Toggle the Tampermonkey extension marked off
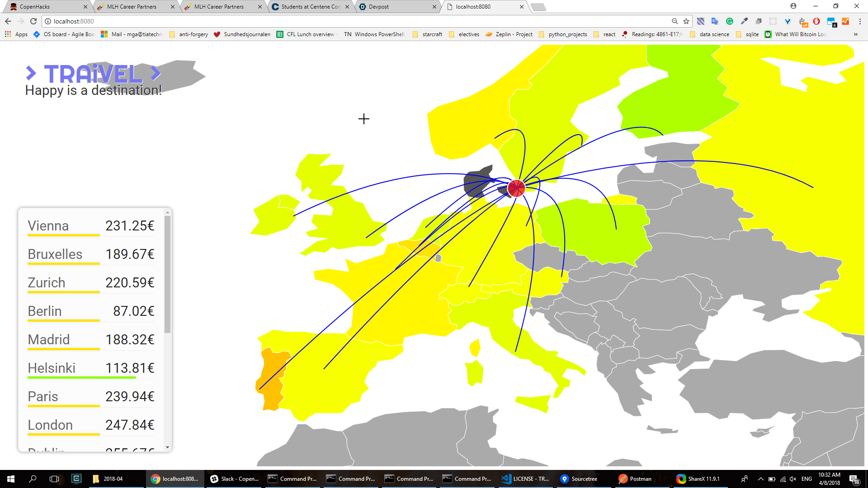868x488 pixels. (x=802, y=21)
